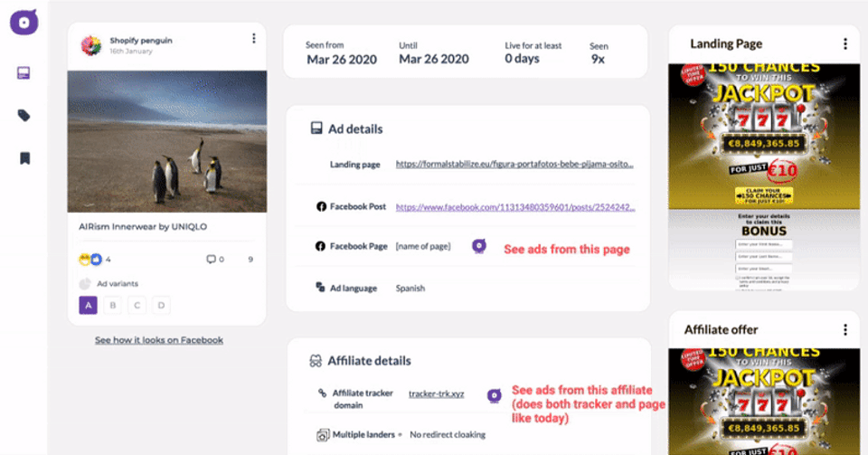
Task: Click the [name of page] text
Action: [x=423, y=246]
